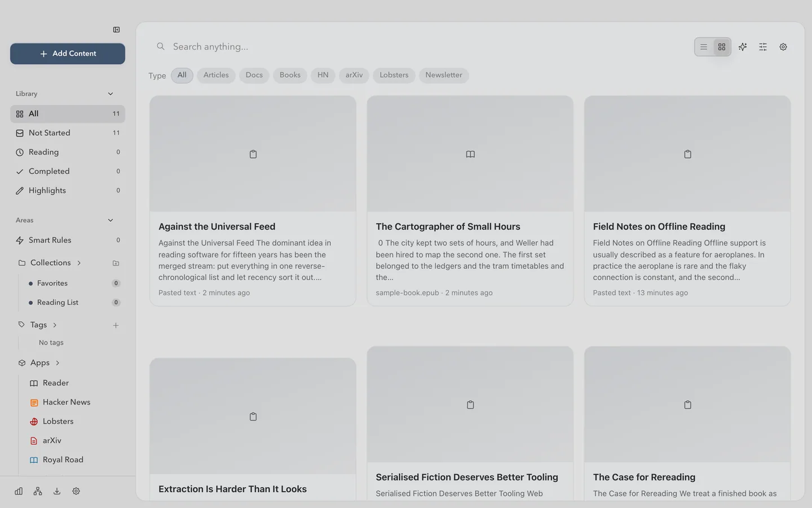The height and width of the screenshot is (508, 812).
Task: Expand the Apps chevron
Action: point(58,363)
